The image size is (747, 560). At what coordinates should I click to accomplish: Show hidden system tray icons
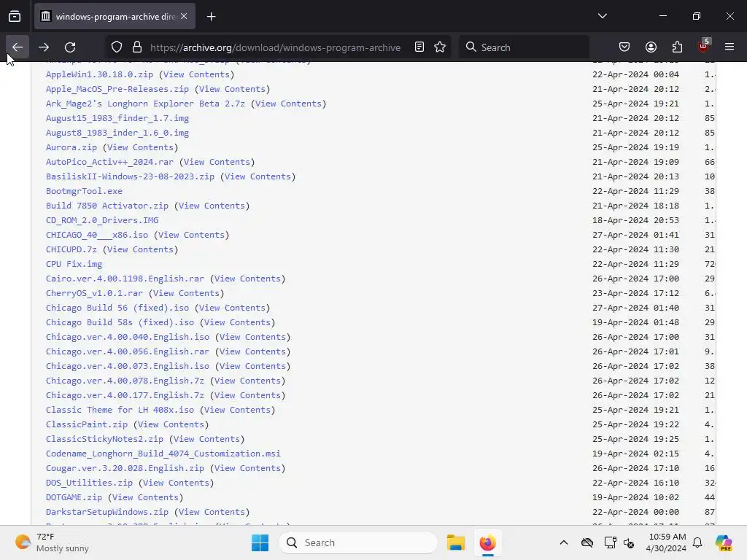(564, 542)
